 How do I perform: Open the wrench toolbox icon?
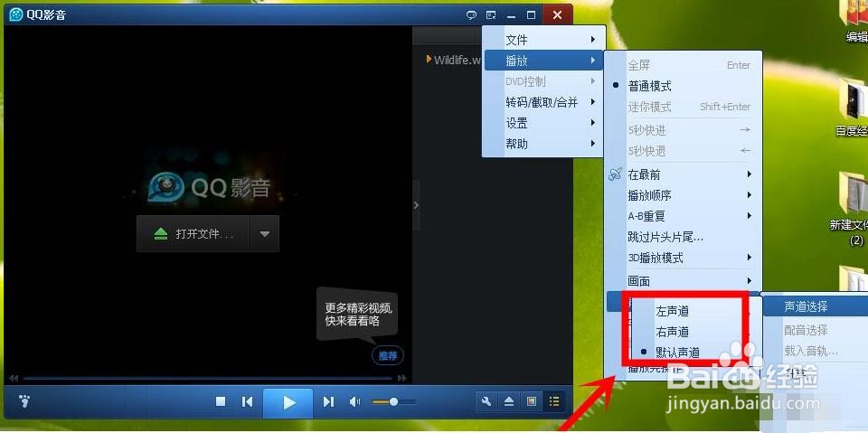pyautogui.click(x=486, y=401)
